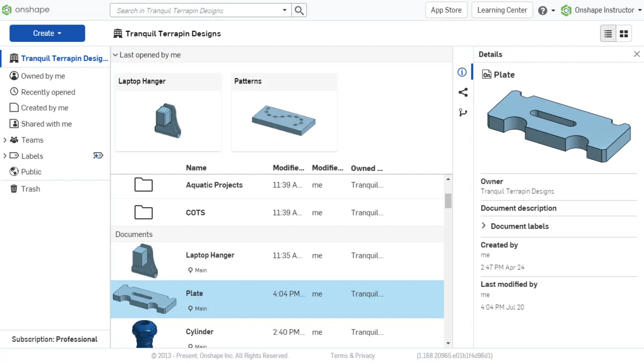Open the Share icon in Details panel
Image resolution: width=644 pixels, height=363 pixels.
tap(463, 92)
